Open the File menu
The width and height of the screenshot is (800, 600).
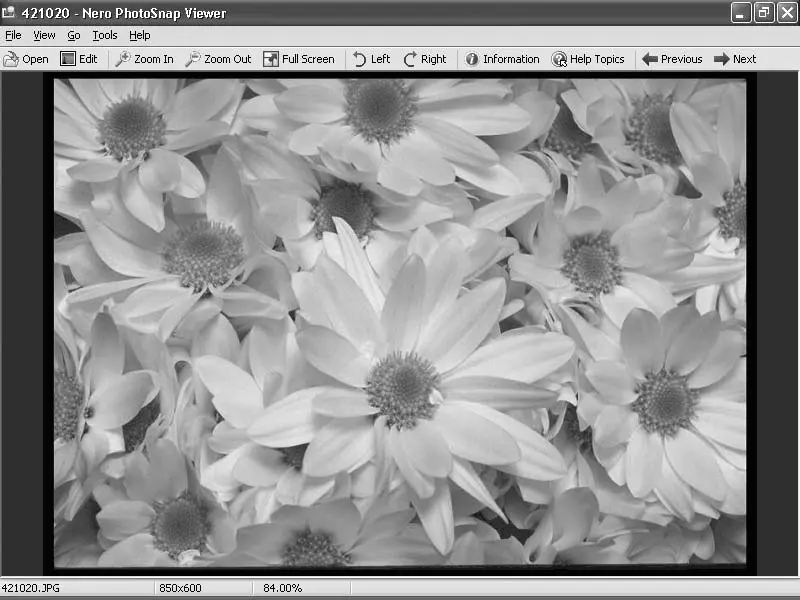pyautogui.click(x=13, y=35)
